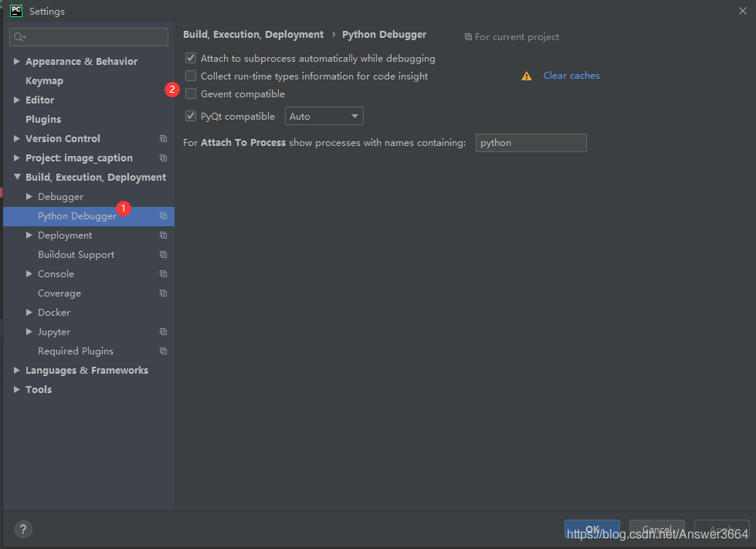Toggle the PyQt compatible checkbox

[x=191, y=117]
